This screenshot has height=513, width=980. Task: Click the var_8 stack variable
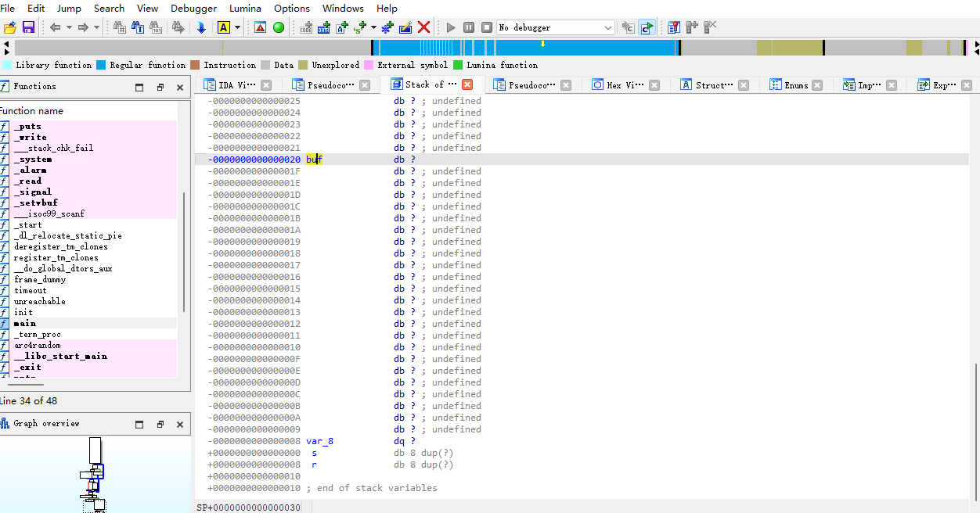coord(319,441)
